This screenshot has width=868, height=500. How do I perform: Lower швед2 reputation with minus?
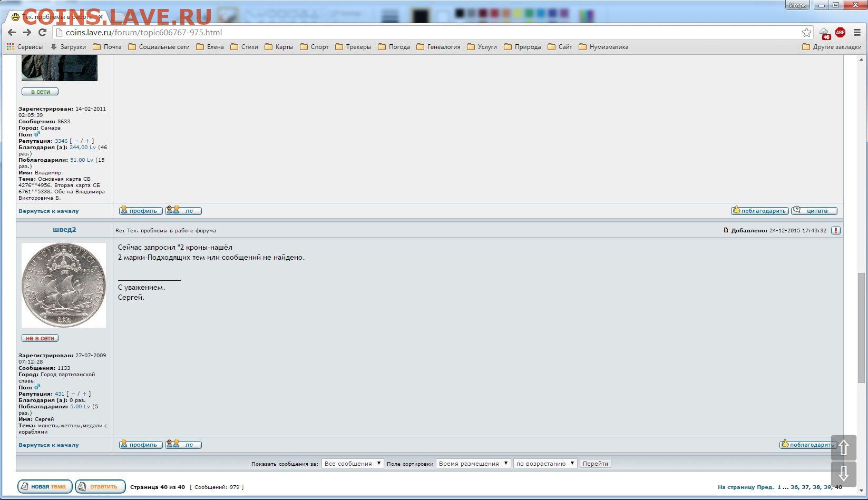pyautogui.click(x=73, y=394)
